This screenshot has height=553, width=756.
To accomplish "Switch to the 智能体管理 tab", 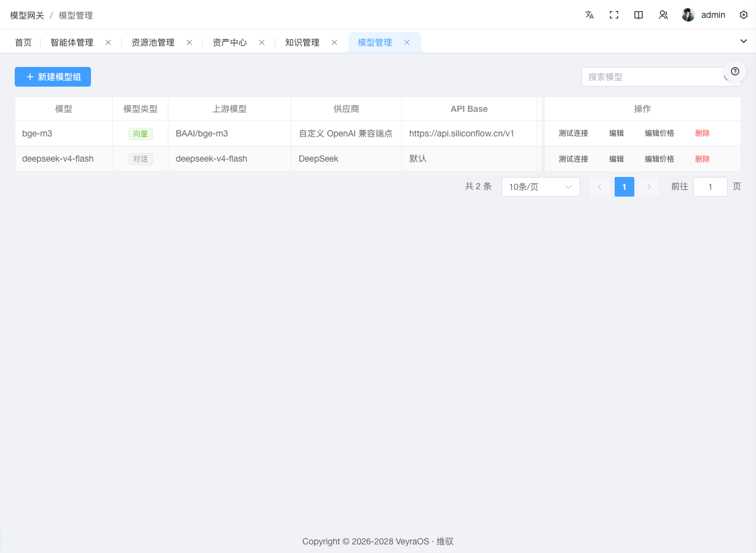I will coord(72,42).
